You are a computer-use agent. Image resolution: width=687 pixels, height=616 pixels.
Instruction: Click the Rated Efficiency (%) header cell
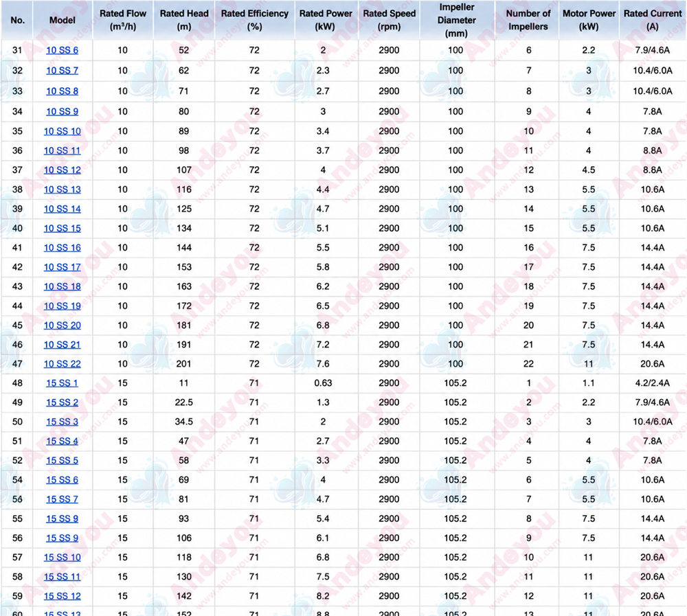[x=255, y=20]
